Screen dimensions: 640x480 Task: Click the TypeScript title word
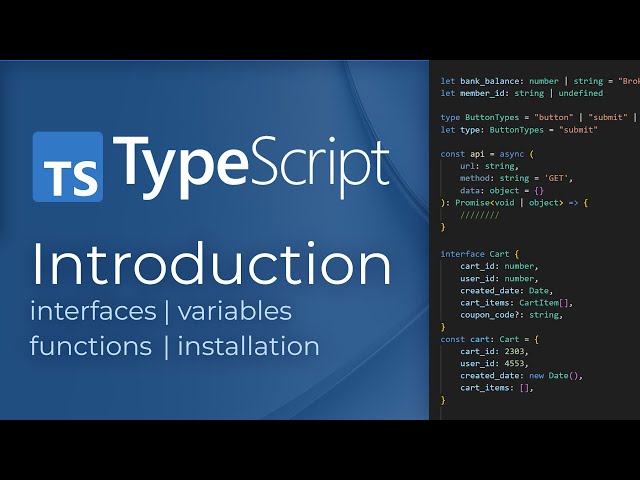tap(251, 167)
